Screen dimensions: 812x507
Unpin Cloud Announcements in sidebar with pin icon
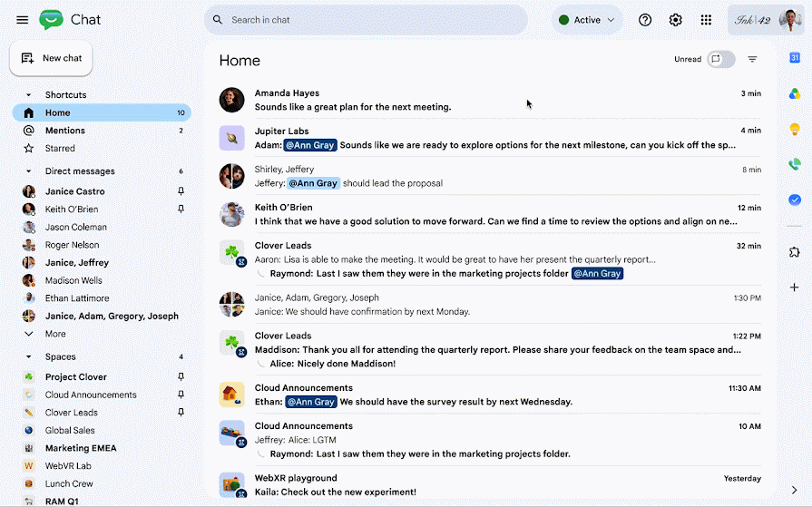[181, 395]
